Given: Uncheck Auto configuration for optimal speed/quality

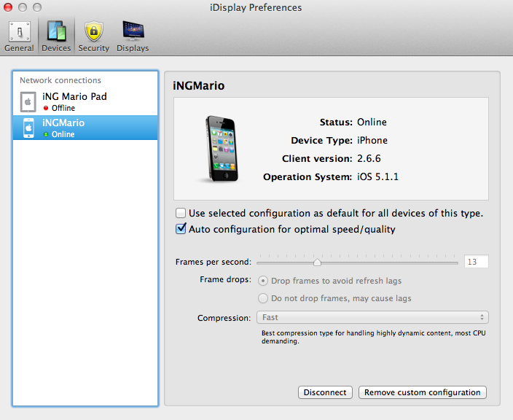Looking at the screenshot, I should [x=181, y=229].
